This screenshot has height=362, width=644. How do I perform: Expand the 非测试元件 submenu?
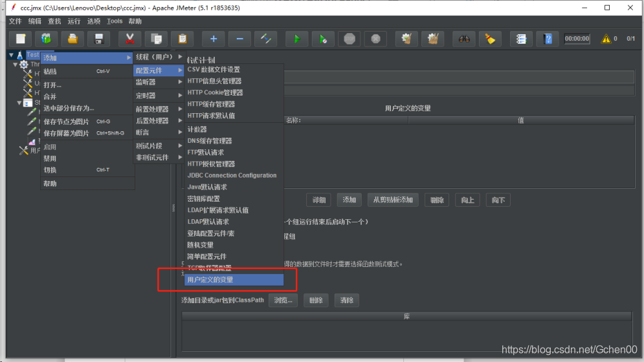159,157
